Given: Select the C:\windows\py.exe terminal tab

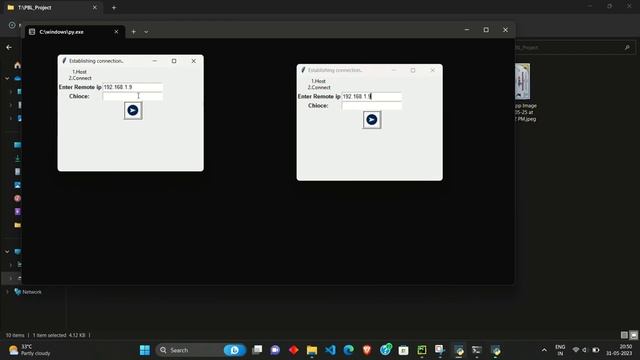Looking at the screenshot, I should (74, 31).
